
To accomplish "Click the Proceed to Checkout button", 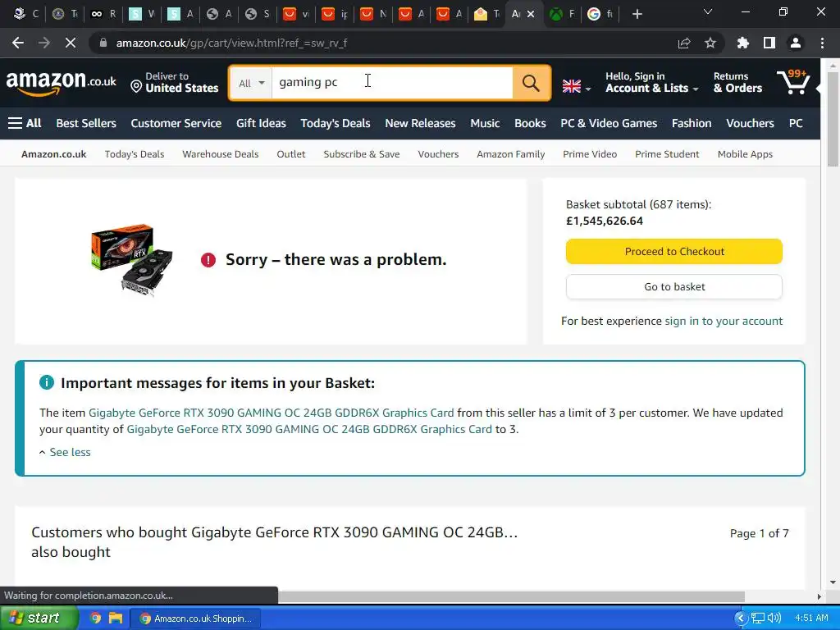I will pos(674,251).
